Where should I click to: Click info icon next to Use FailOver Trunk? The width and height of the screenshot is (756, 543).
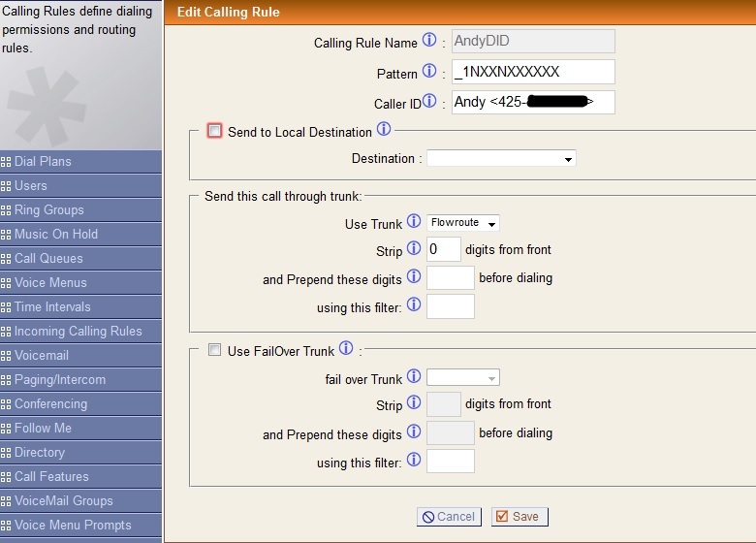coord(346,348)
